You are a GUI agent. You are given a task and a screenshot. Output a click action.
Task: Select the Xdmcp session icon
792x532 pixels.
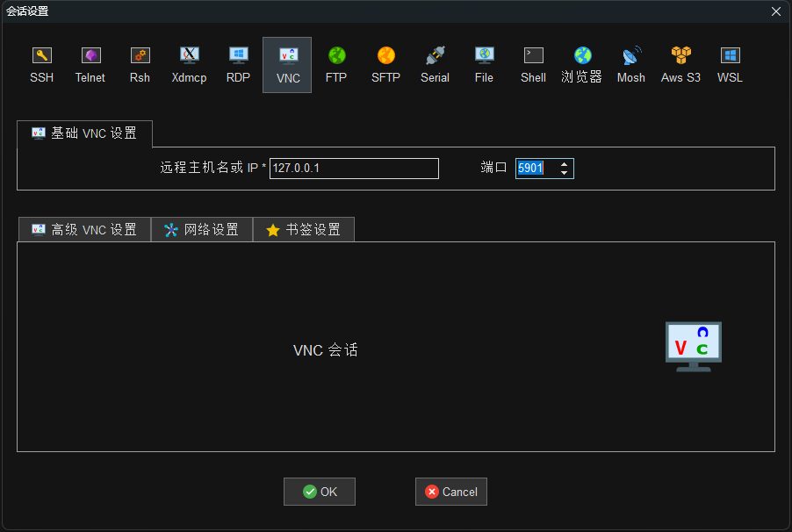click(189, 64)
